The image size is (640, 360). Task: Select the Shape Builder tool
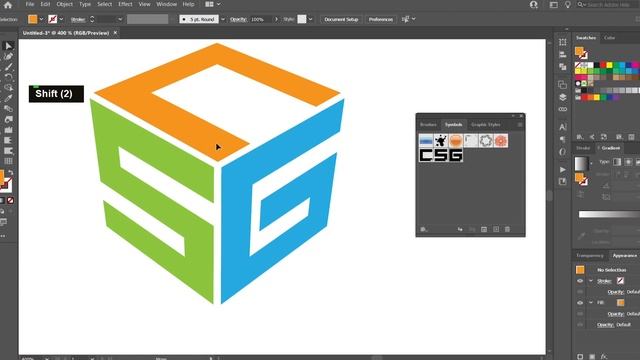point(8,88)
